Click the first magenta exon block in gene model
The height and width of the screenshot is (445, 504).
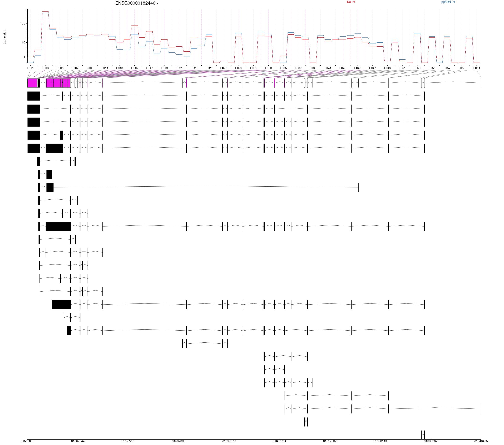pos(32,83)
